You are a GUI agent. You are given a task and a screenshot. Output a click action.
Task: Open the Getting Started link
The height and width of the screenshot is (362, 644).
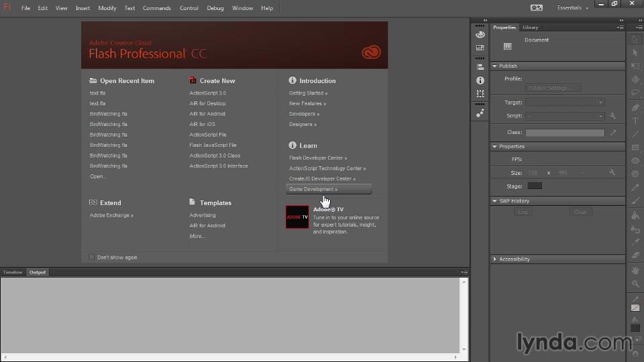(308, 93)
